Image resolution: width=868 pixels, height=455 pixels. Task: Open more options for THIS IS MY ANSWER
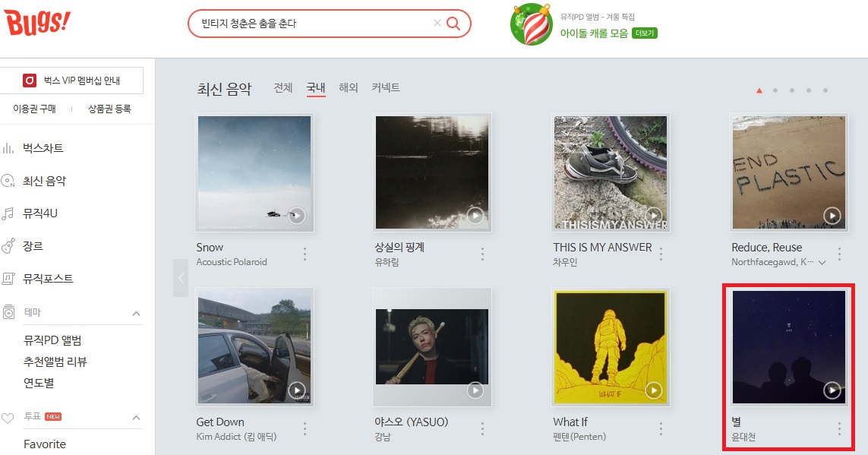(661, 254)
